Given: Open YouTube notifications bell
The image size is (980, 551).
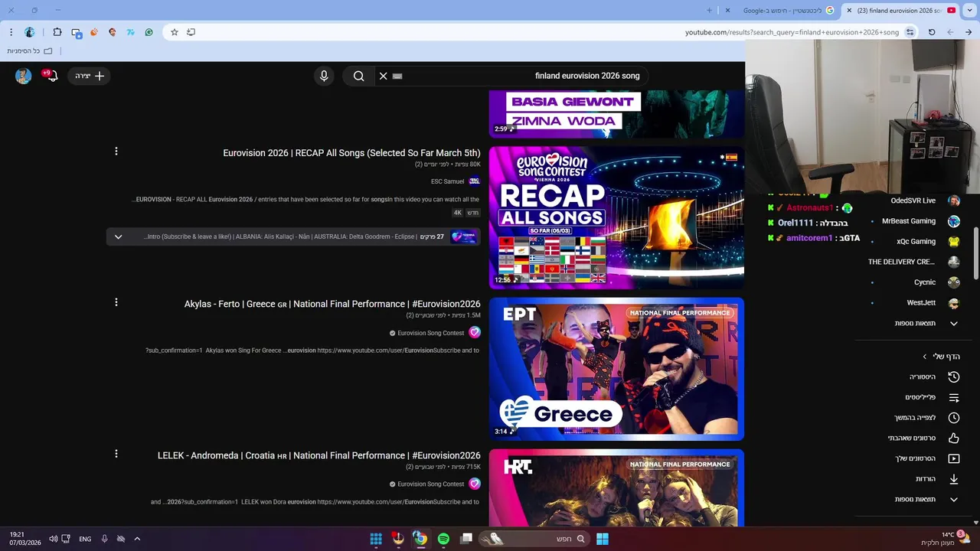Looking at the screenshot, I should 52,76.
